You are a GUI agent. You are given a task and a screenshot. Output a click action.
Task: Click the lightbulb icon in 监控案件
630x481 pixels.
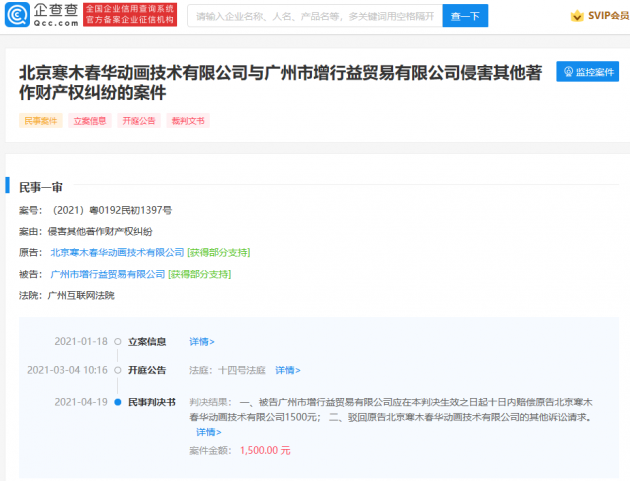(x=569, y=73)
